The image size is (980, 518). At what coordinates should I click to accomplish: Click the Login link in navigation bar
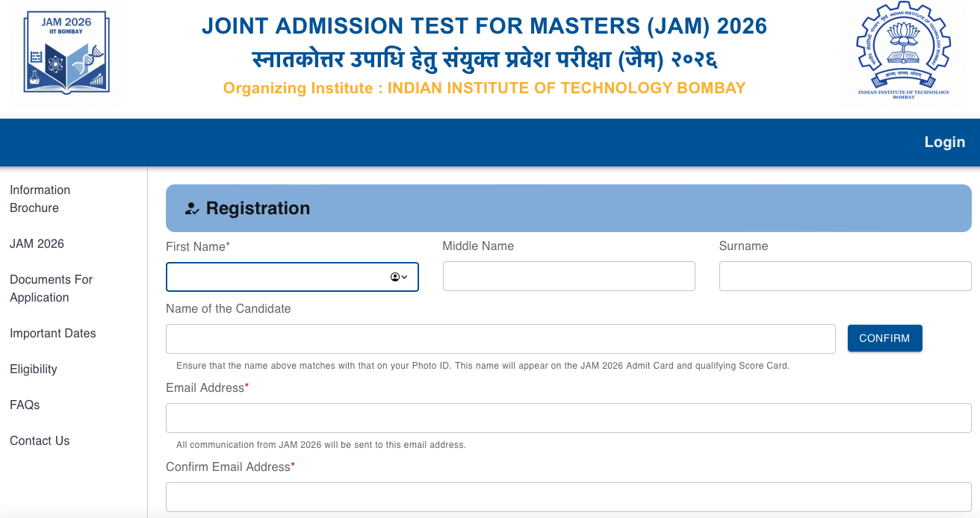coord(944,142)
